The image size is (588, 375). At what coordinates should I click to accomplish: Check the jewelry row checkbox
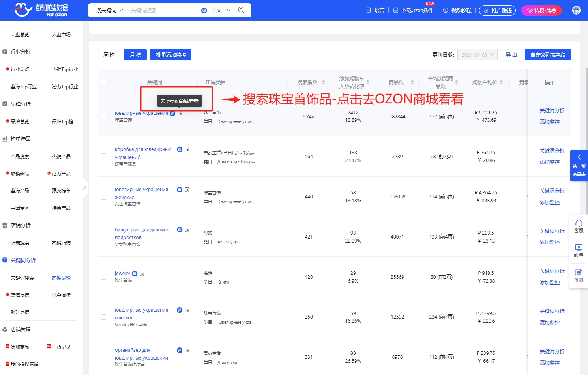tap(103, 277)
